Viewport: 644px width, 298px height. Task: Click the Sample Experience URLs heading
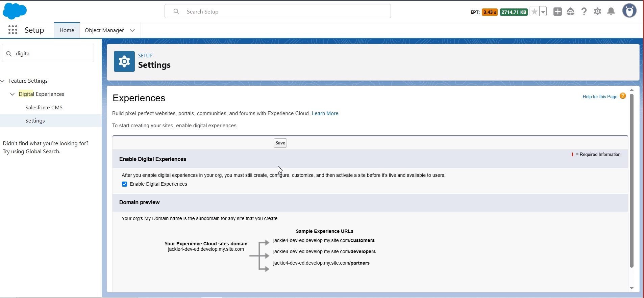pos(325,231)
